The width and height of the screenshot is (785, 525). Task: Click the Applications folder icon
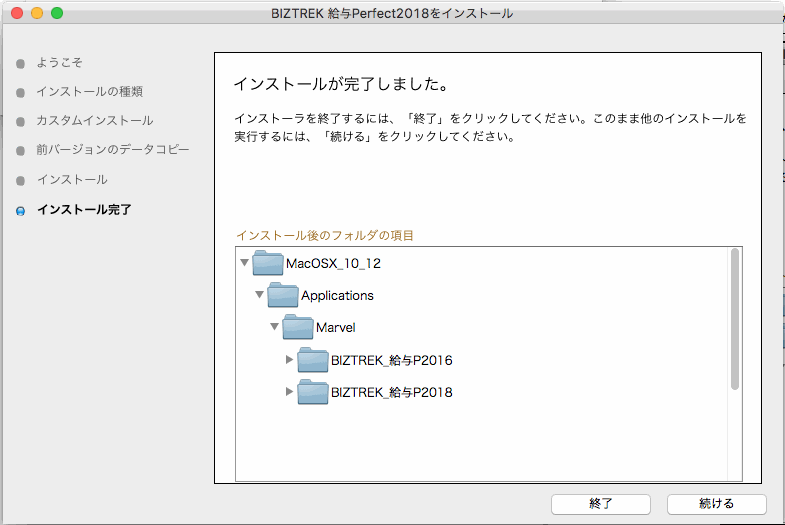coord(283,296)
